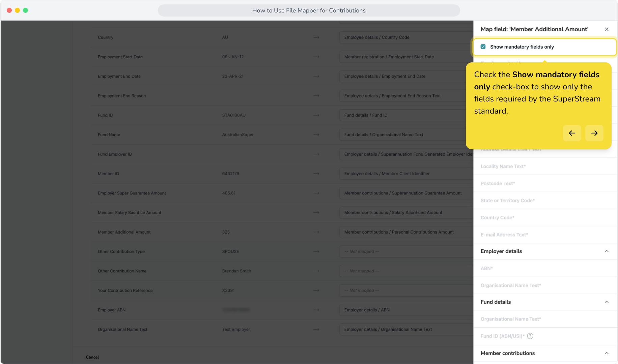Screen dimensions: 618x364
Task: Select State or Territory Code option
Action: point(545,201)
